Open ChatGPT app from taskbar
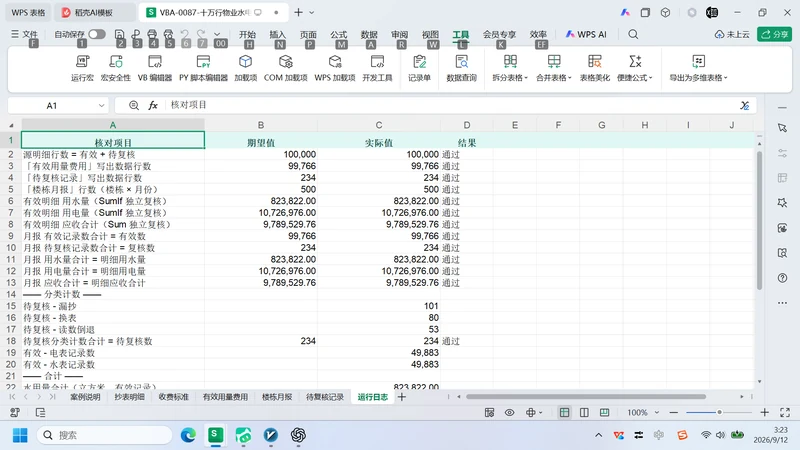Screen dimensions: 800x450 (x=298, y=435)
